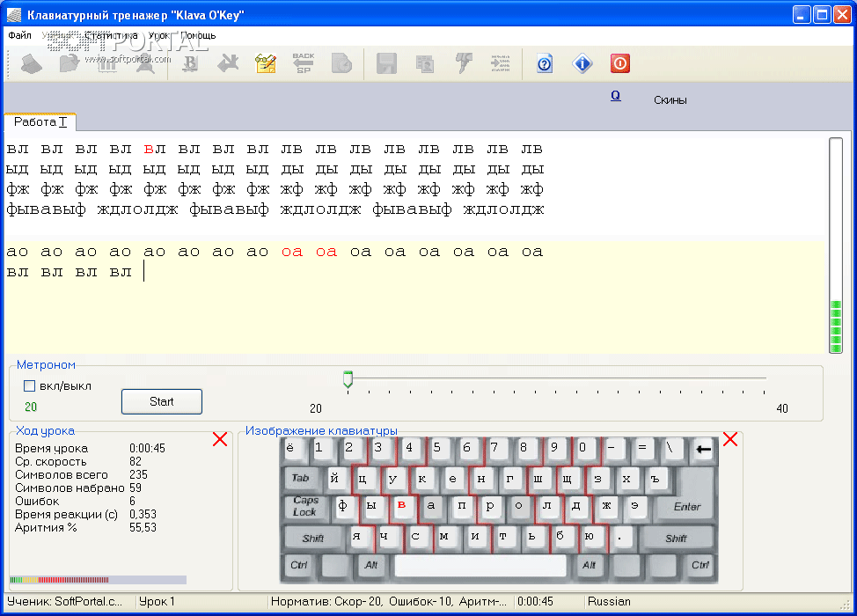This screenshot has width=857, height=616.
Task: Click the Символов всего value 235
Action: [x=139, y=475]
